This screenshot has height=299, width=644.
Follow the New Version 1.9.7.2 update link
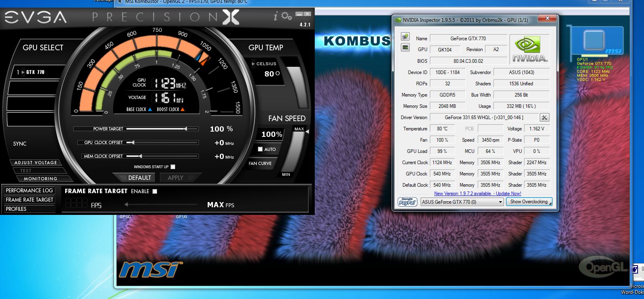pos(477,194)
